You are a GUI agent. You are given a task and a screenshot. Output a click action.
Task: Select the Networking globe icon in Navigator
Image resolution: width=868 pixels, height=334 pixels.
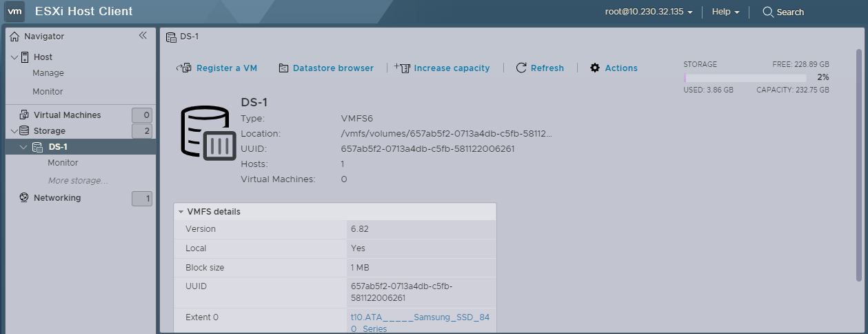[24, 198]
